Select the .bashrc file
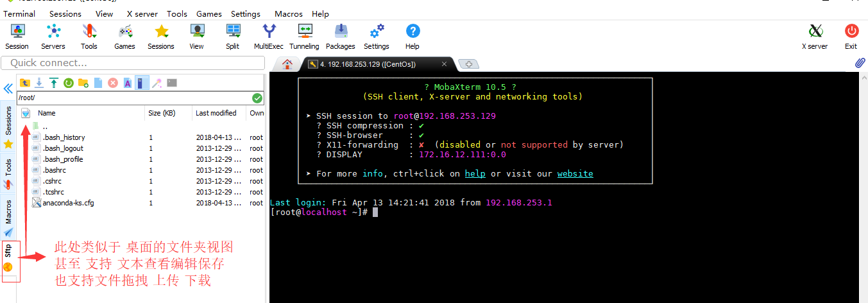 coord(141,170)
